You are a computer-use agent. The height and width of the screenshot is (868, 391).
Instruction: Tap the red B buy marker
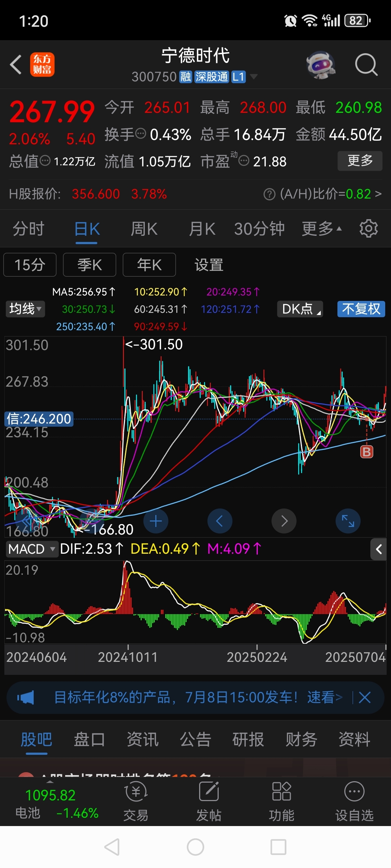point(366,452)
